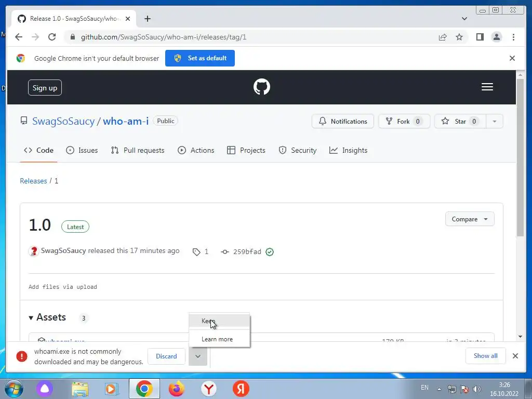Image resolution: width=532 pixels, height=399 pixels.
Task: Open the Insights tab
Action: 349,150
